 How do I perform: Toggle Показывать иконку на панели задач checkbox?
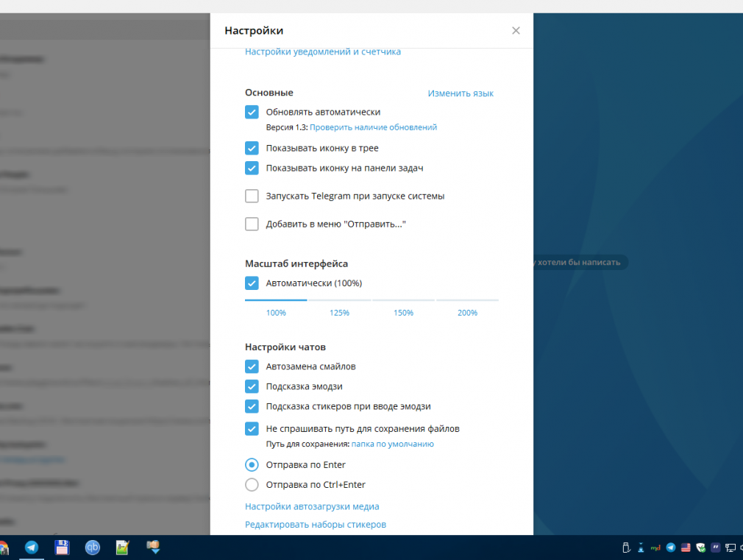[252, 168]
